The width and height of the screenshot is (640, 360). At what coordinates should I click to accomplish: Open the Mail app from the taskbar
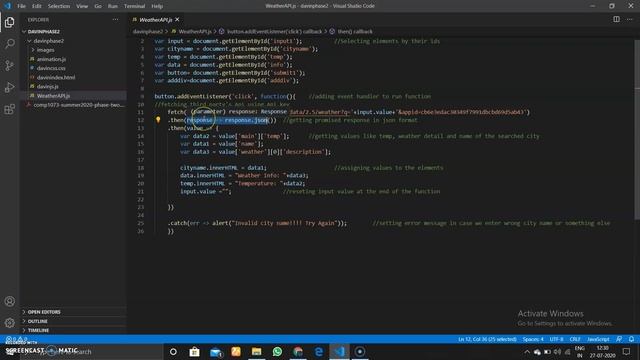pos(216,351)
